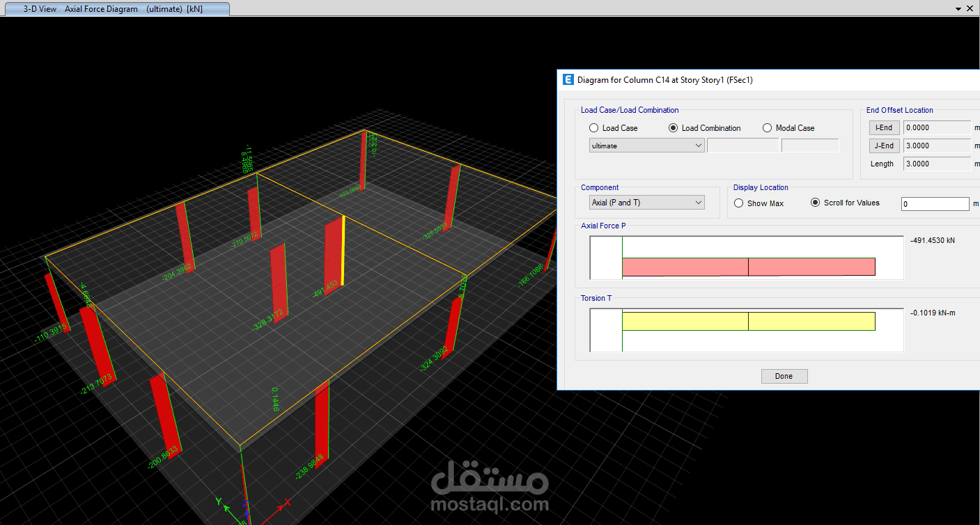The width and height of the screenshot is (980, 525).
Task: Click the scroll location input field showing 0
Action: click(x=935, y=204)
